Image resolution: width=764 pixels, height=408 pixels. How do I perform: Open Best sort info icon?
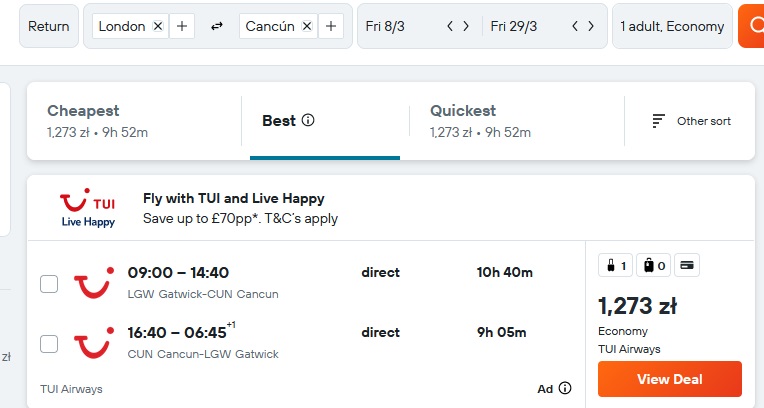tap(308, 120)
